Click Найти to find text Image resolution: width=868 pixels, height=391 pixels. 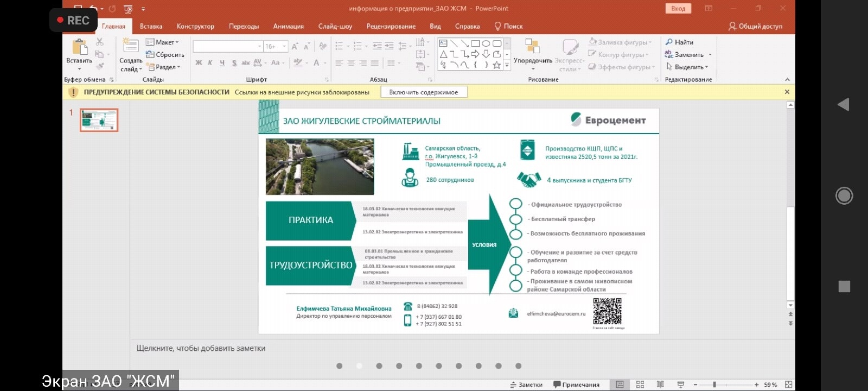click(679, 42)
